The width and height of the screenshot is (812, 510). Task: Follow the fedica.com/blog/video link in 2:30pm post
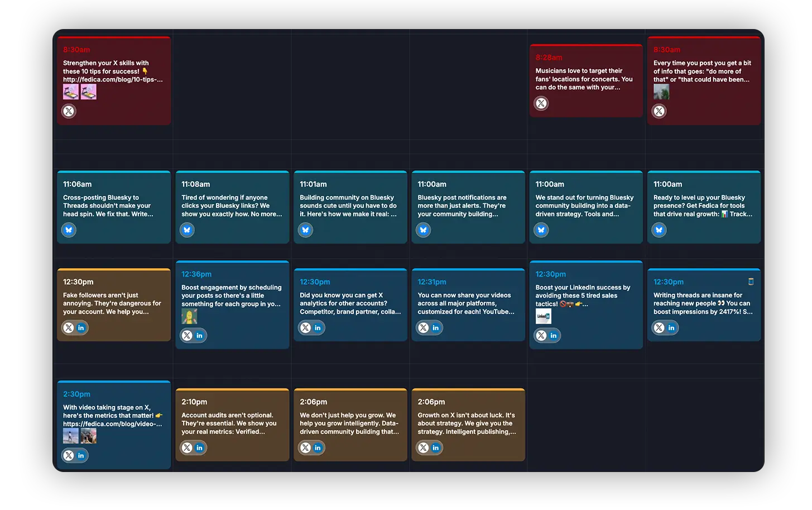point(112,424)
